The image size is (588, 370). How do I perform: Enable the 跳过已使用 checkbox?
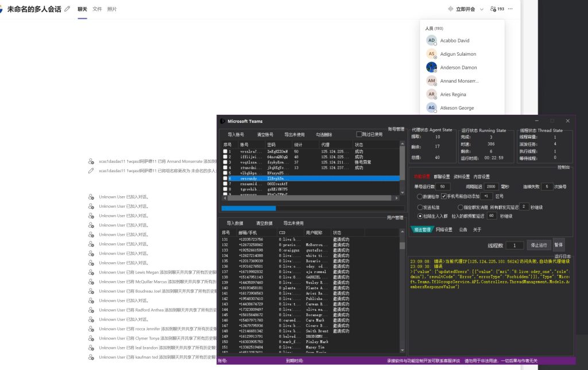(x=359, y=134)
